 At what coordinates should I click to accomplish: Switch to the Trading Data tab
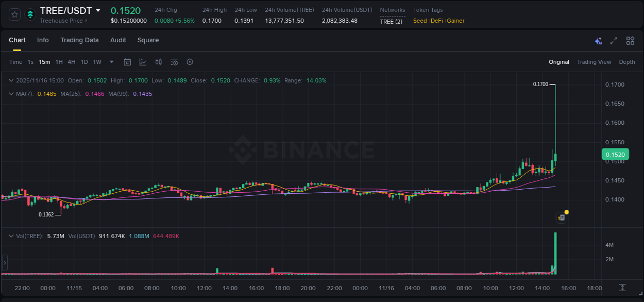click(x=79, y=40)
